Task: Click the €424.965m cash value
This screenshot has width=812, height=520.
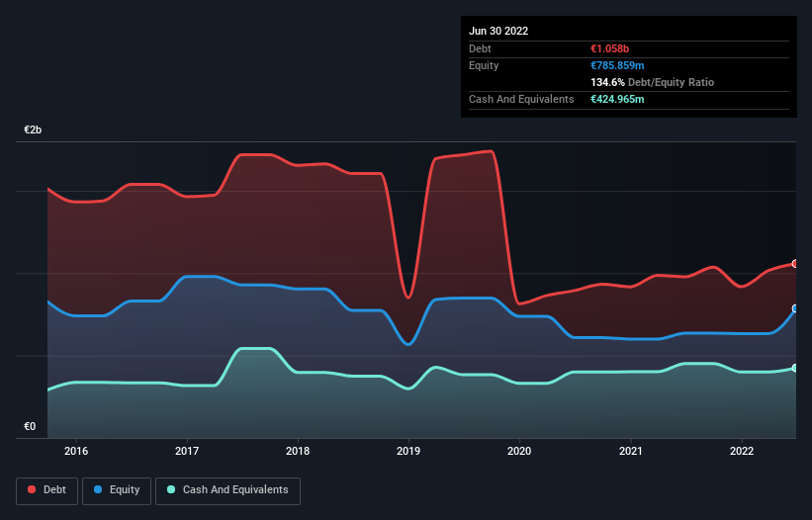Action: point(617,99)
